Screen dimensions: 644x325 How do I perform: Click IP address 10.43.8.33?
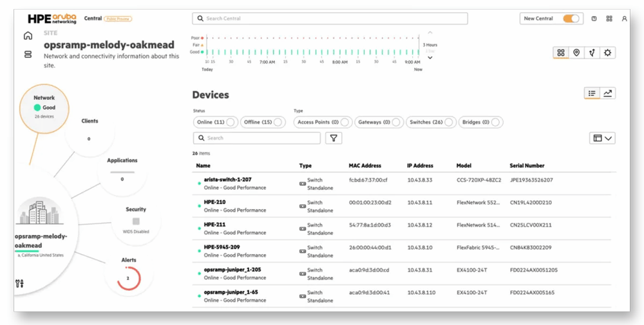pyautogui.click(x=420, y=180)
